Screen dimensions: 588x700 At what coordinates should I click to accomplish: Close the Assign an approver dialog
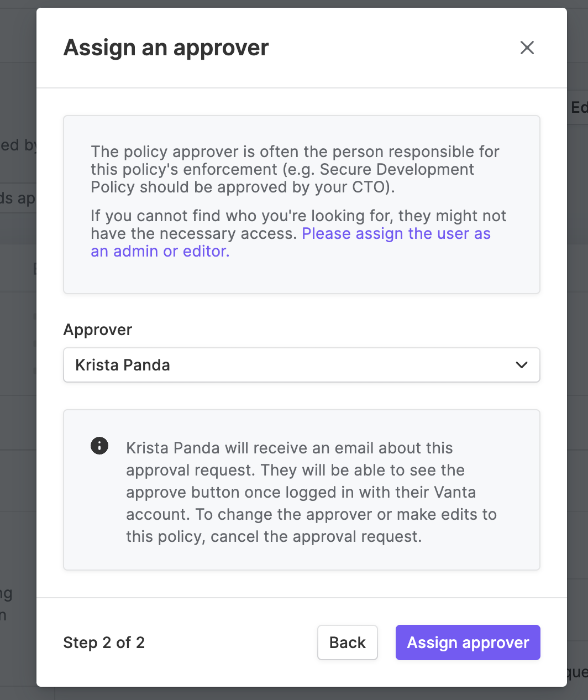pyautogui.click(x=527, y=48)
